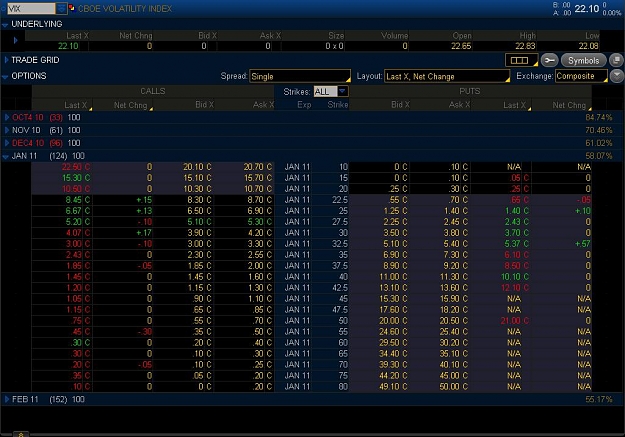Expand the underlying quote row arrow

[15, 40]
